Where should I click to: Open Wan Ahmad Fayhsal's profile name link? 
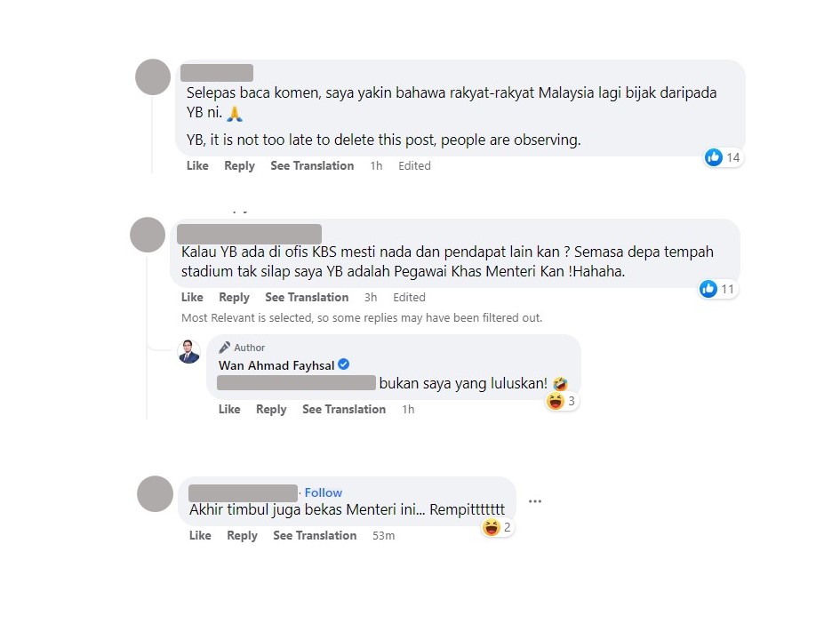coord(276,365)
